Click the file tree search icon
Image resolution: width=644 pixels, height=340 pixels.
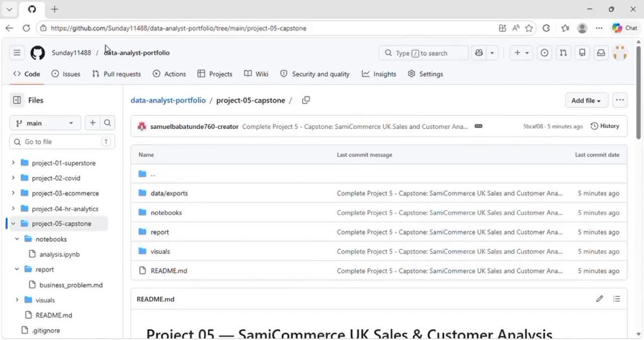(x=107, y=123)
